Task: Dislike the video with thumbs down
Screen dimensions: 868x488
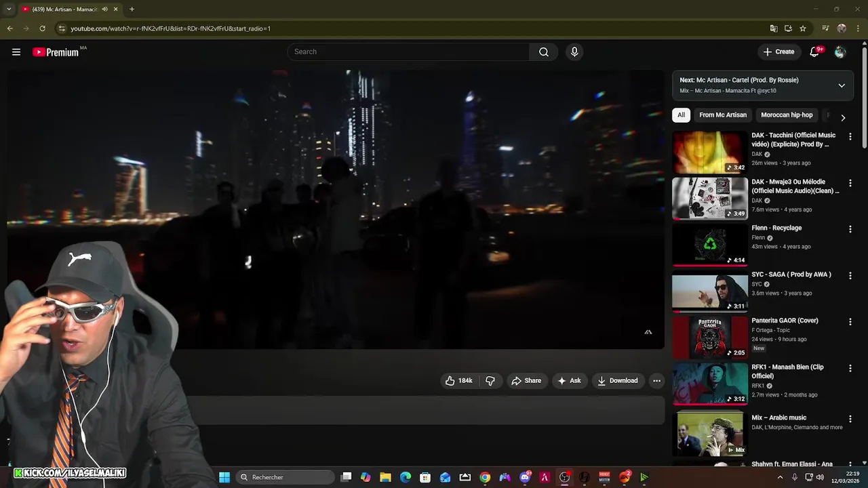Action: pyautogui.click(x=490, y=381)
